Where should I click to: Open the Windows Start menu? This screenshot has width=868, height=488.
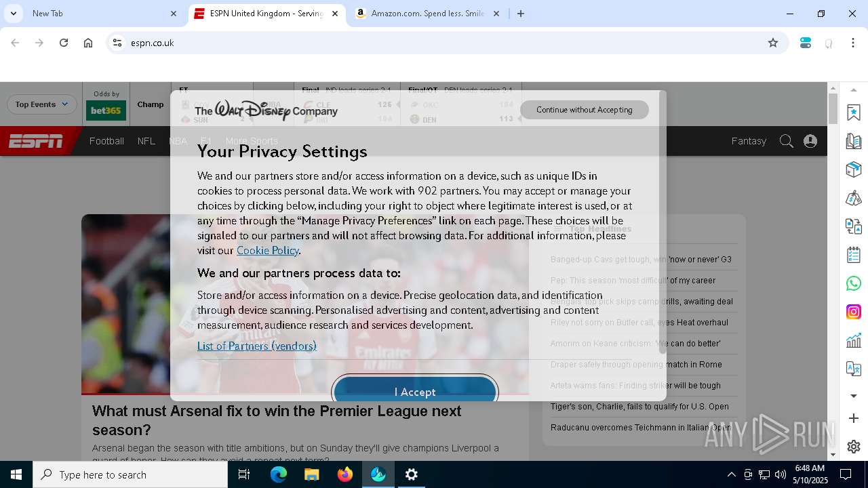pyautogui.click(x=16, y=474)
